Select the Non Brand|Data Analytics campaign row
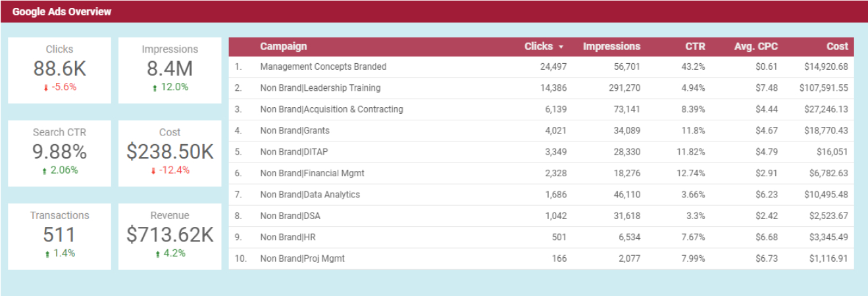 (541, 195)
